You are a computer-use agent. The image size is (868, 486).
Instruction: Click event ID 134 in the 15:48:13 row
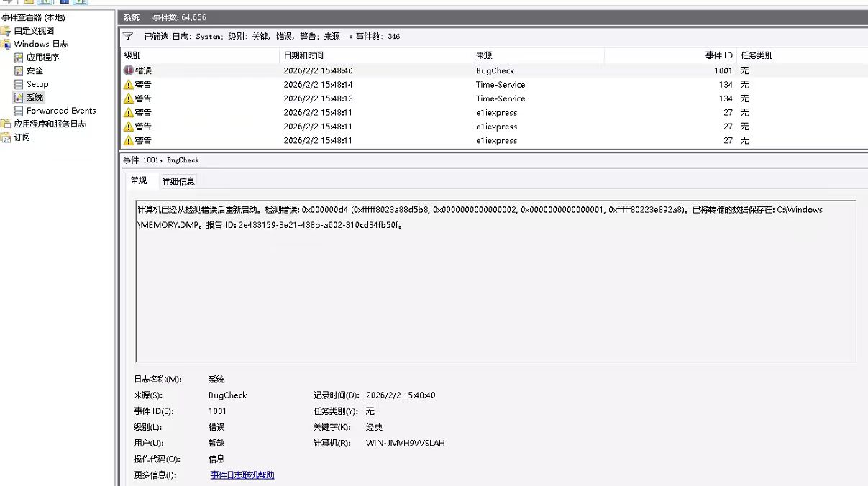click(x=726, y=98)
